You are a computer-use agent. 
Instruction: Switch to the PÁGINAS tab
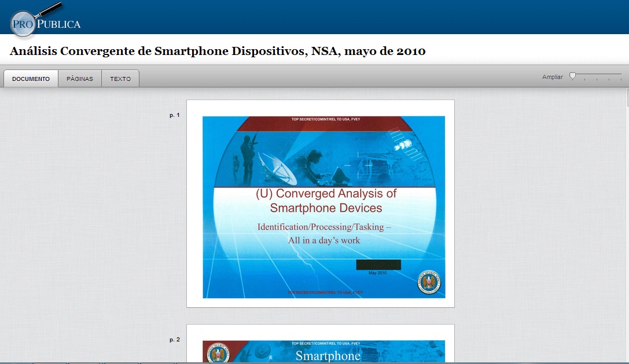[80, 79]
